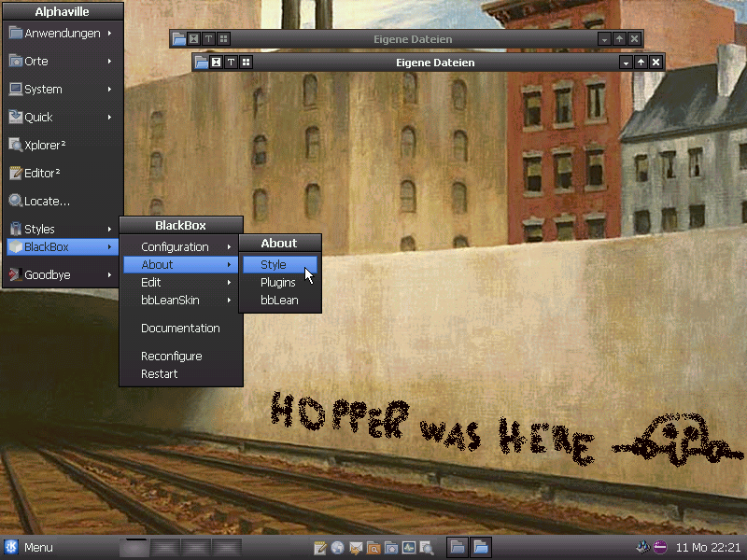Open the Goodbye submenu

(63, 274)
